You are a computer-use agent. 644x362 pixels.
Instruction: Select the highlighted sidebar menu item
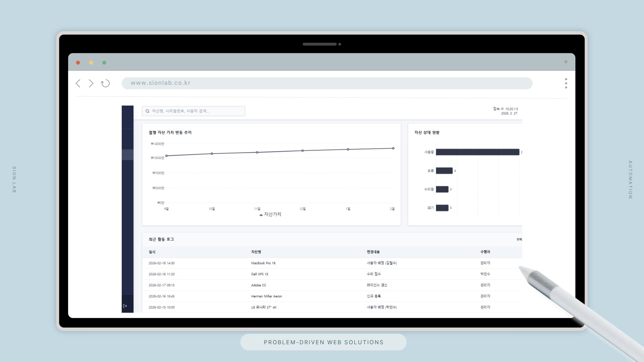pyautogui.click(x=127, y=155)
